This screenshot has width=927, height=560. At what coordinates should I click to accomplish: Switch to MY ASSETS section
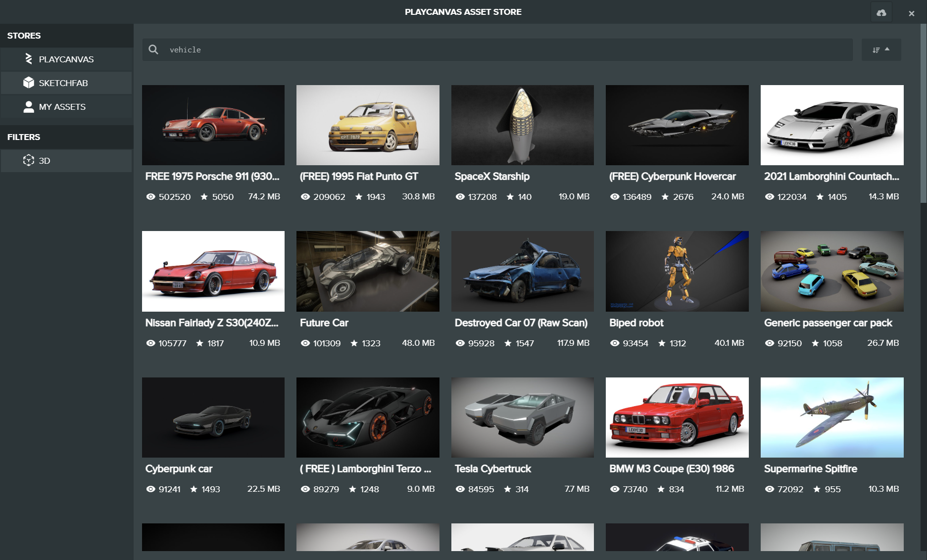[66, 106]
